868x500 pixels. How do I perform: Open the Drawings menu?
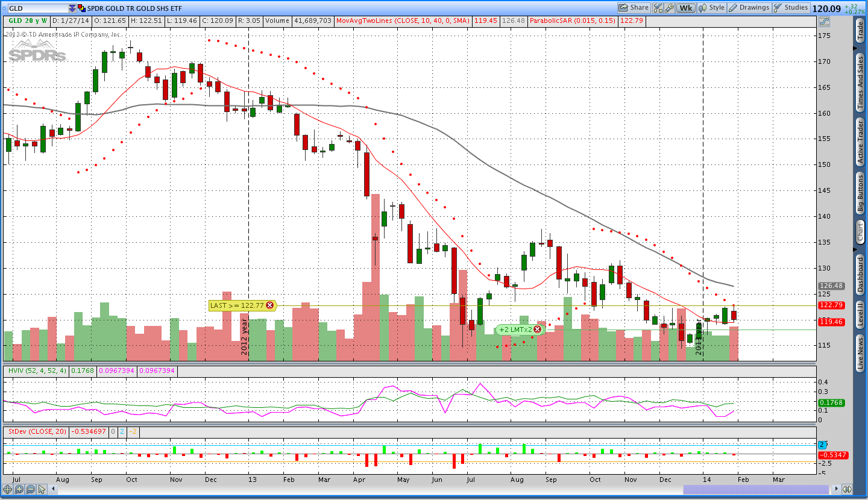coord(749,8)
